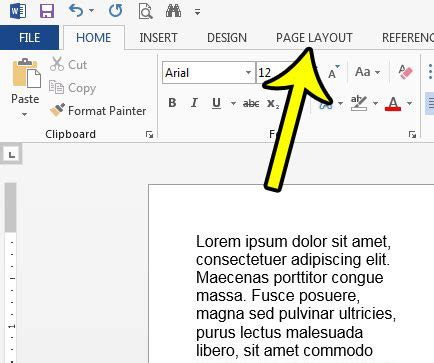Switch to the INSERT tab

coord(158,38)
